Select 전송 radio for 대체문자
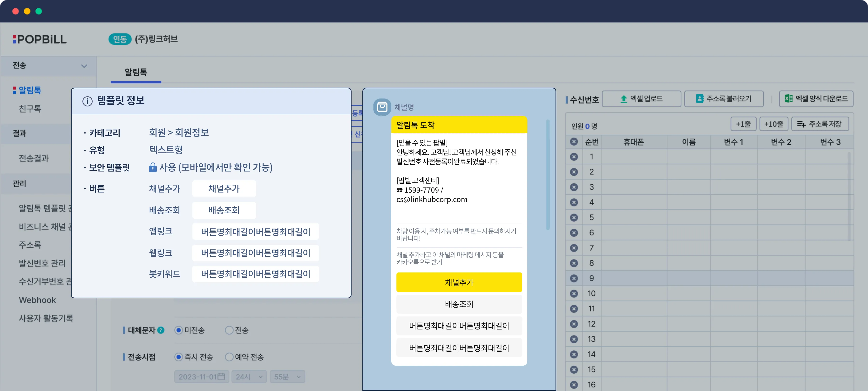868x391 pixels. pos(229,330)
